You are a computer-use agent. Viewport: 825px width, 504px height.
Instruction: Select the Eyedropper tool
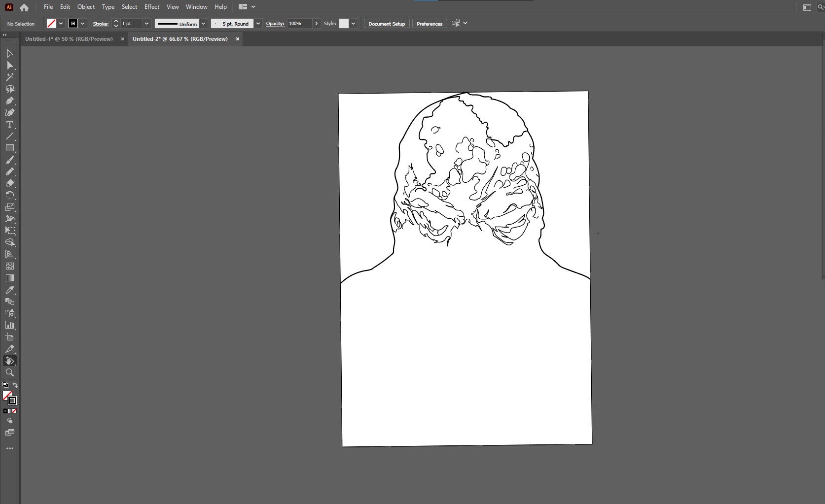tap(10, 290)
